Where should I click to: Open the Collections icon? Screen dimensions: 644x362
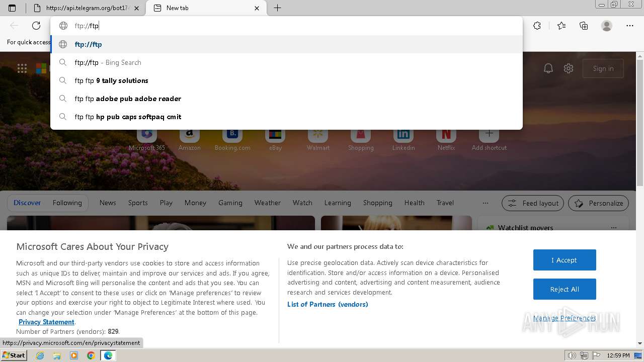tap(584, 26)
